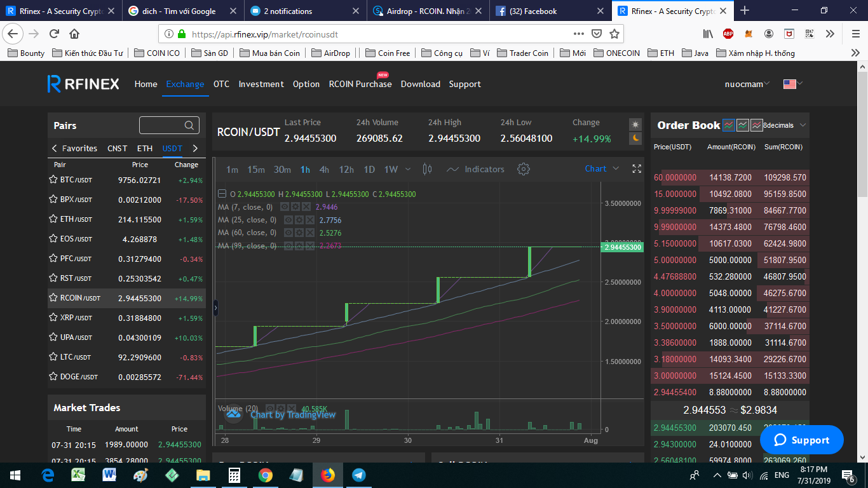
Task: Open the Chart type dropdown
Action: coord(602,168)
